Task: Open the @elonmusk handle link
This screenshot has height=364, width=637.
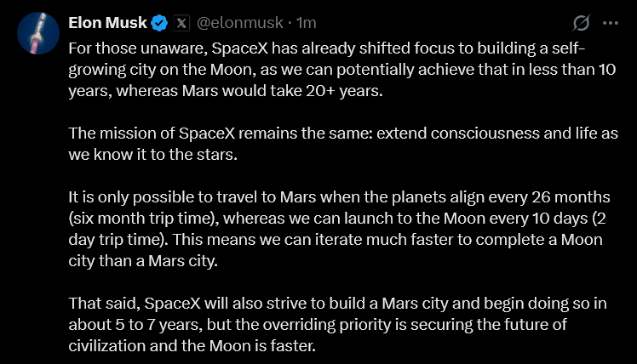Action: coord(241,23)
